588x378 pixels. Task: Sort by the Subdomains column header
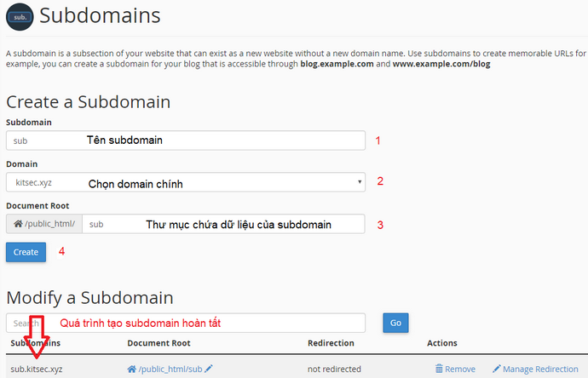click(x=36, y=343)
